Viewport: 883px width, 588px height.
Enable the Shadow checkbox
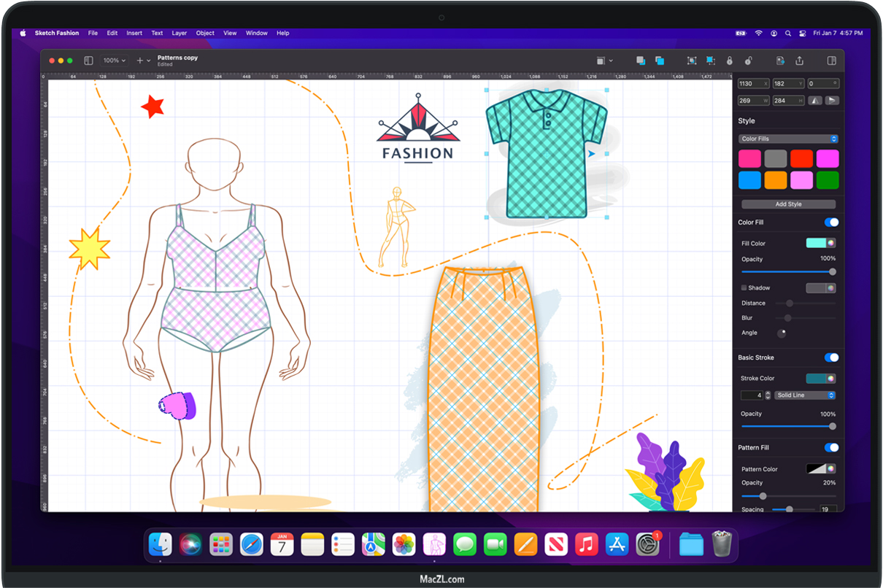pos(744,288)
